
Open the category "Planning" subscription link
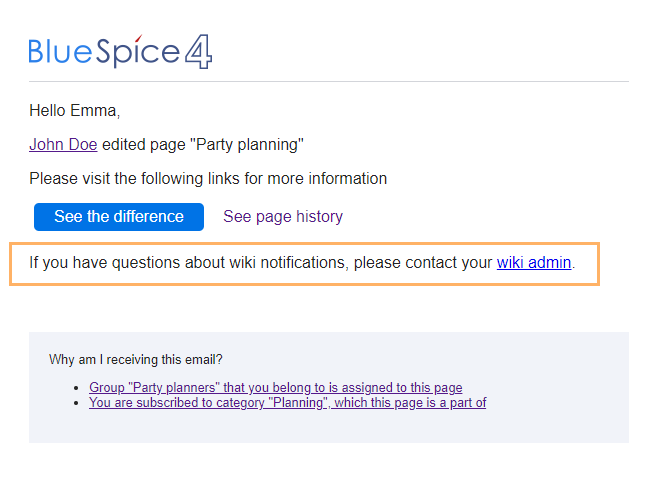287,403
